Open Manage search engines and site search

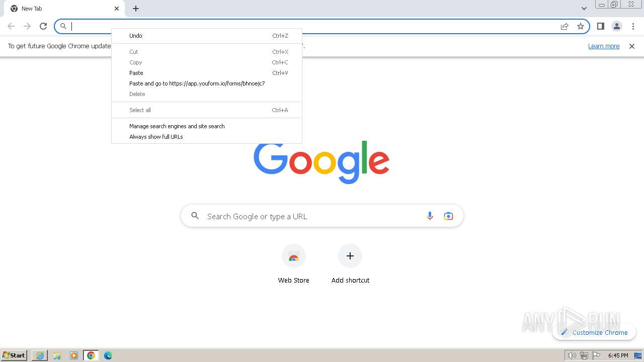coord(207,126)
